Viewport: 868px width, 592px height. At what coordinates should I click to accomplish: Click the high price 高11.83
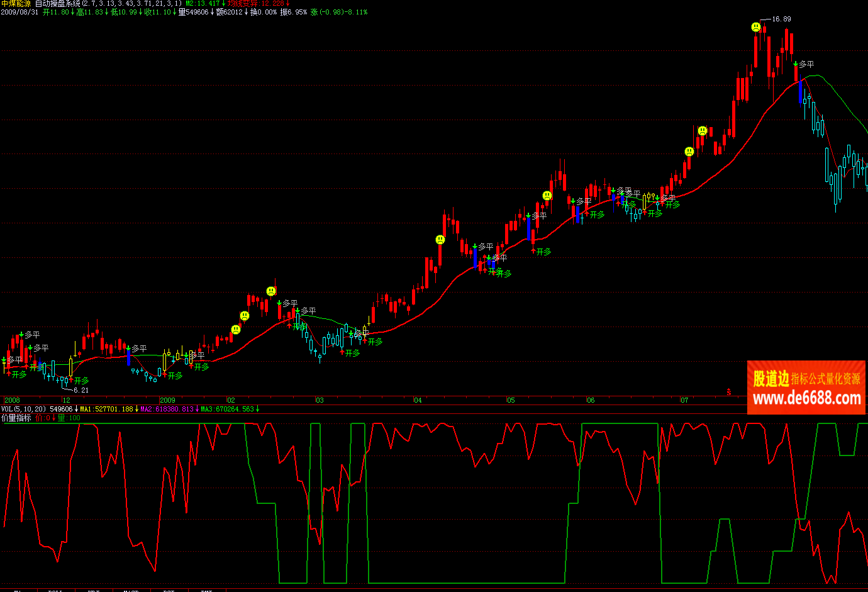(90, 12)
